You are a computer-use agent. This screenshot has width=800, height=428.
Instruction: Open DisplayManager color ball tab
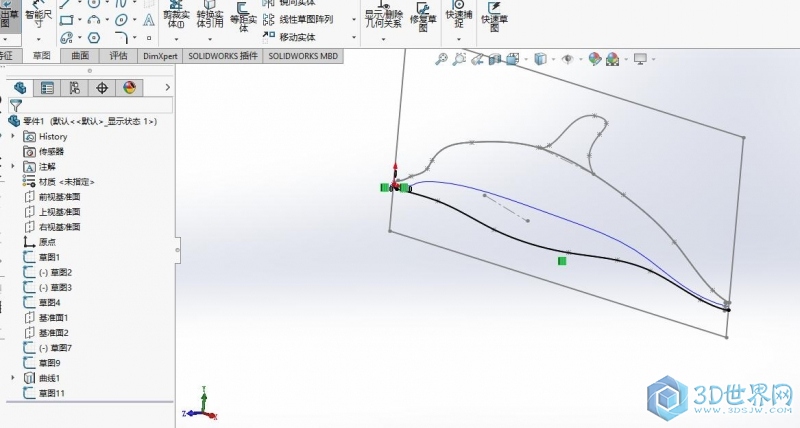tap(130, 88)
